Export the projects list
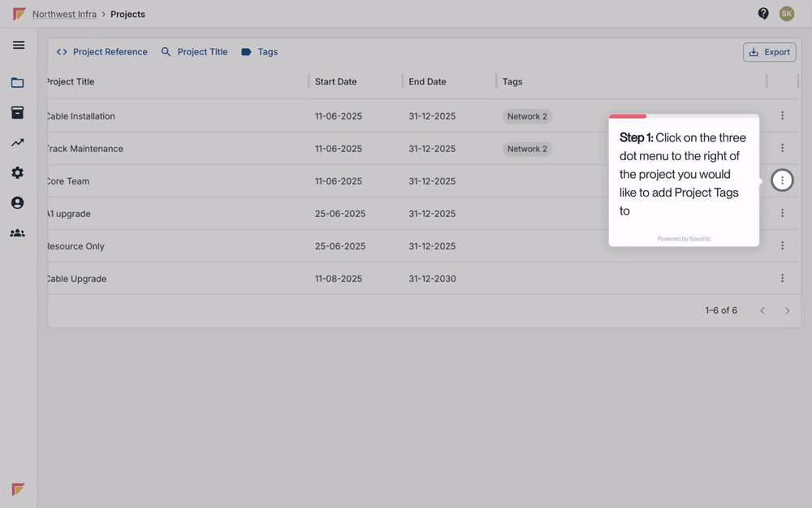The height and width of the screenshot is (508, 812). click(x=770, y=52)
